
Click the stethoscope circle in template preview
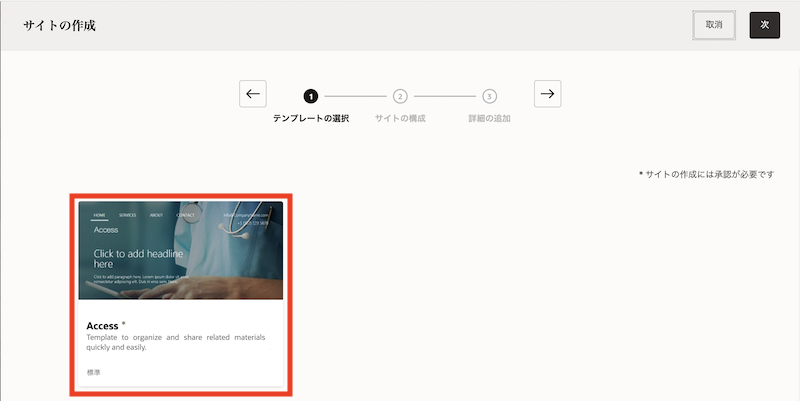click(x=189, y=212)
